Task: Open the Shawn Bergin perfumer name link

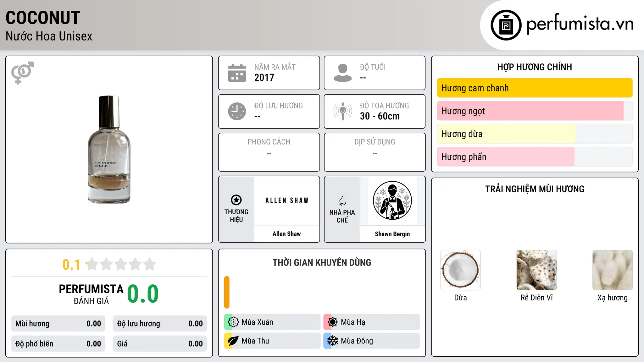Action: pos(392,234)
